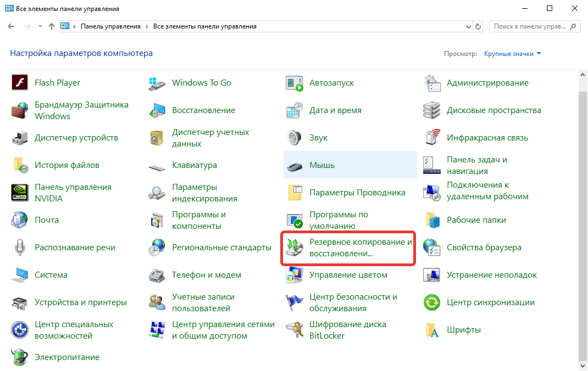Viewport: 588px width, 371px height.
Task: Open the Flash Player icon
Action: pyautogui.click(x=20, y=83)
